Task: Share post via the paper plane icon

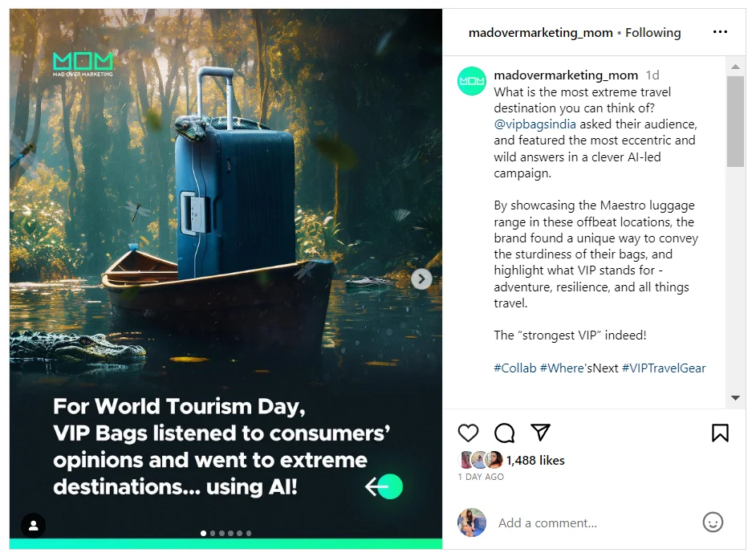Action: point(540,432)
